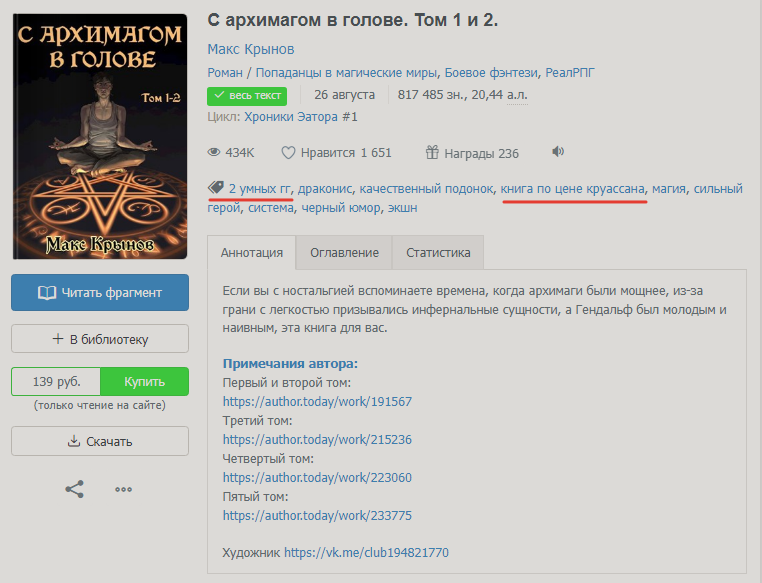Image resolution: width=762 pixels, height=583 pixels.
Task: Click the gift Награды icon
Action: tap(432, 153)
